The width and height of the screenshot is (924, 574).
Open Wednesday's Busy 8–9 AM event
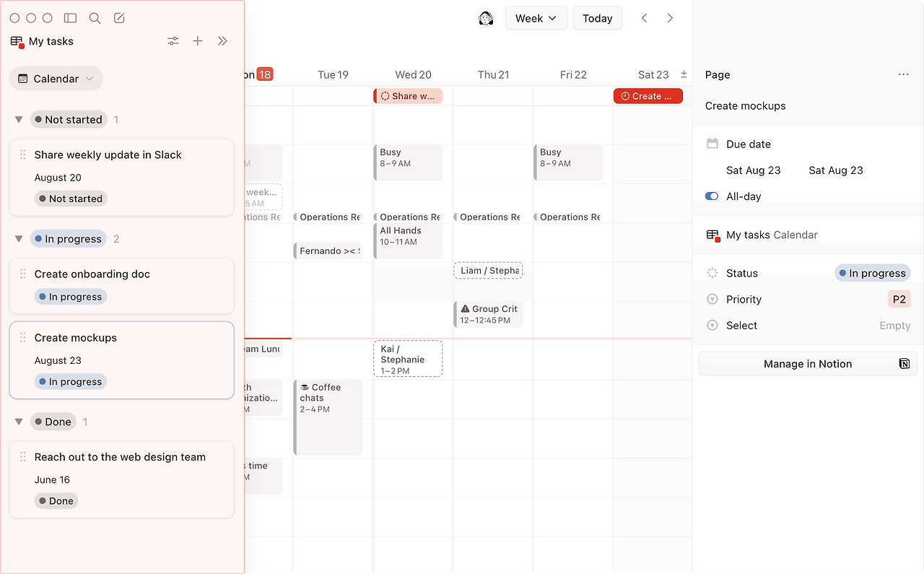click(x=408, y=162)
